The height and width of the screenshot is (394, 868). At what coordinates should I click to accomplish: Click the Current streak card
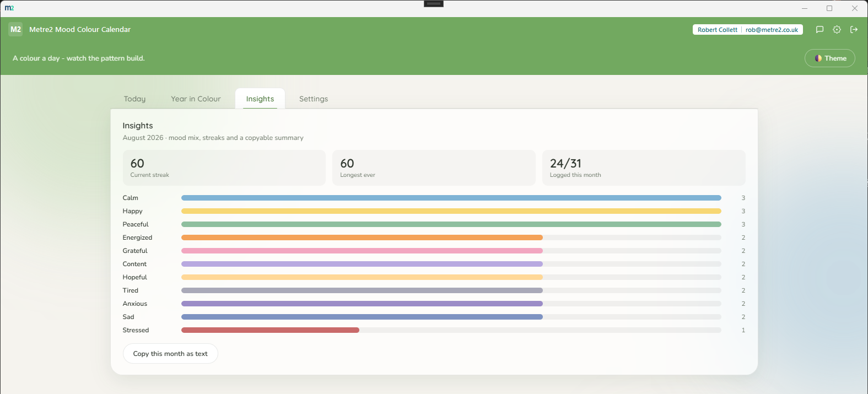click(224, 168)
